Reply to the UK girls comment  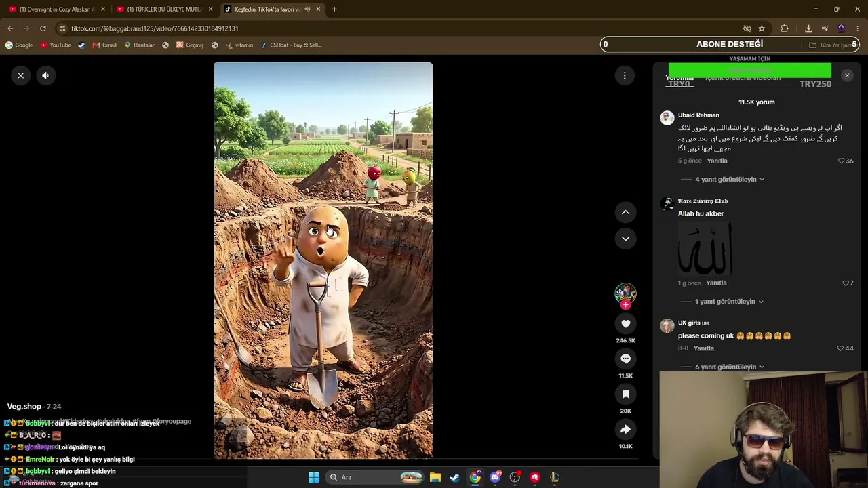tap(704, 348)
